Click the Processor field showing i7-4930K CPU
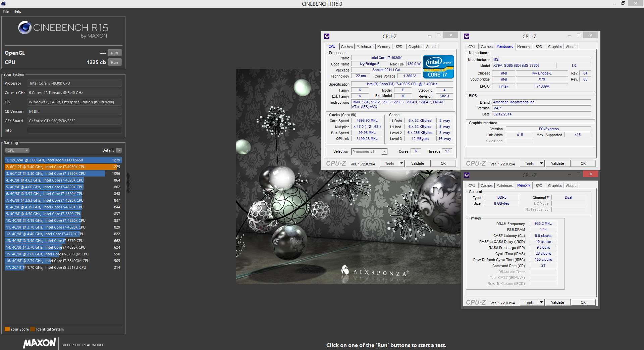The height and width of the screenshot is (350, 644). [x=74, y=83]
